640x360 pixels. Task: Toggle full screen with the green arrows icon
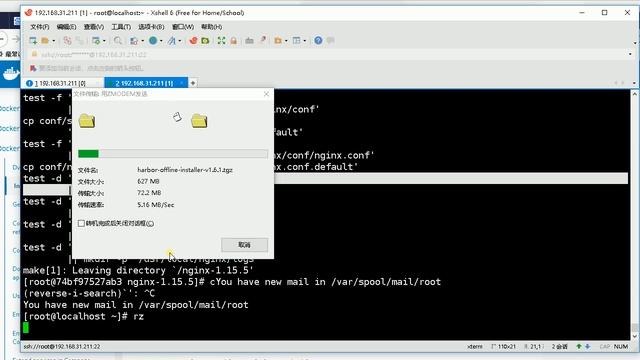tap(221, 40)
